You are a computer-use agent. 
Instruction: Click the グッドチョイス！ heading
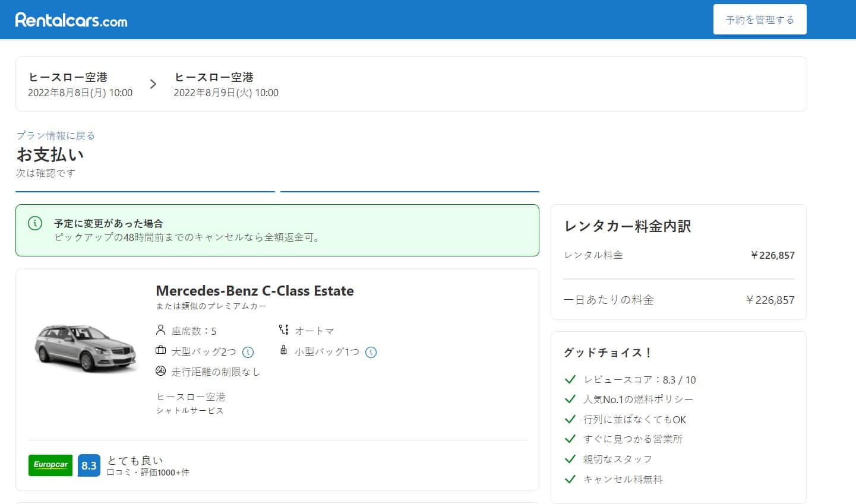(x=608, y=353)
